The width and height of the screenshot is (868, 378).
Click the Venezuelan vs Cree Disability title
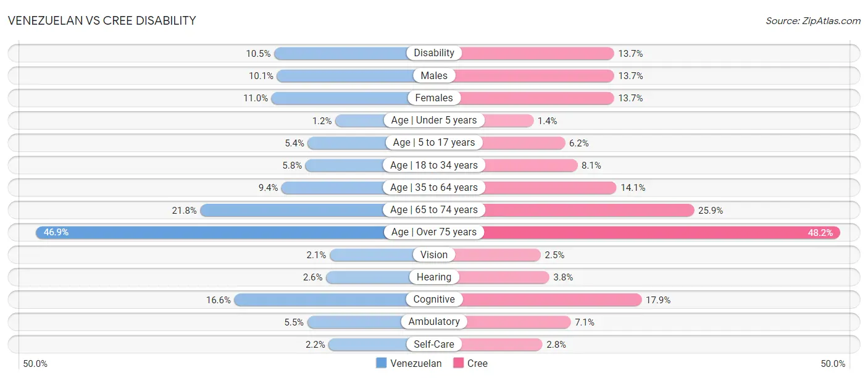click(x=102, y=20)
